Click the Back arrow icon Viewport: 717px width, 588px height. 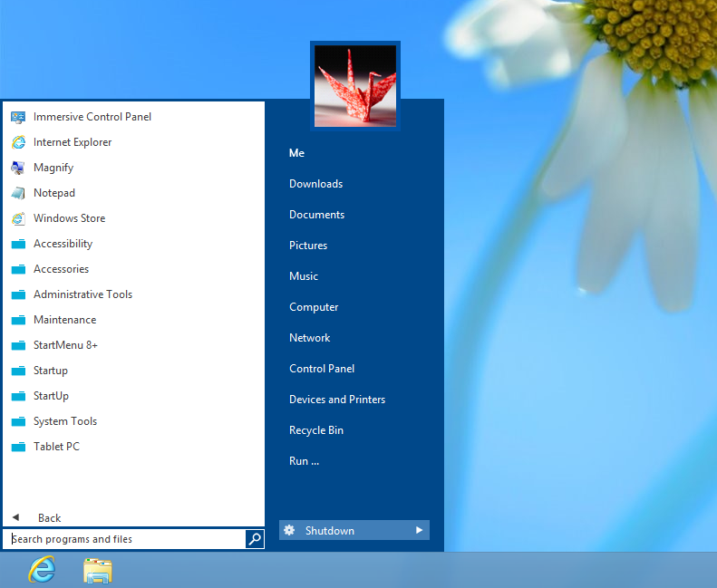pyautogui.click(x=15, y=517)
